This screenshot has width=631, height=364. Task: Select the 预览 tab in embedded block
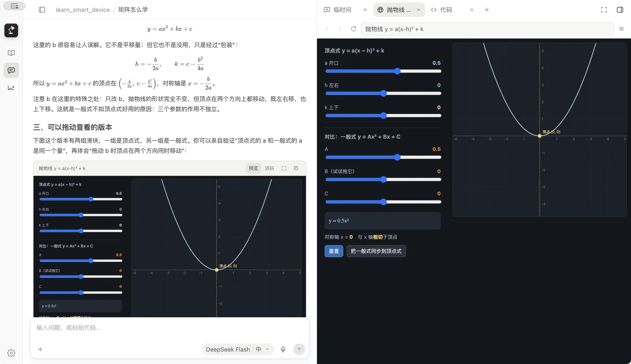tap(253, 168)
